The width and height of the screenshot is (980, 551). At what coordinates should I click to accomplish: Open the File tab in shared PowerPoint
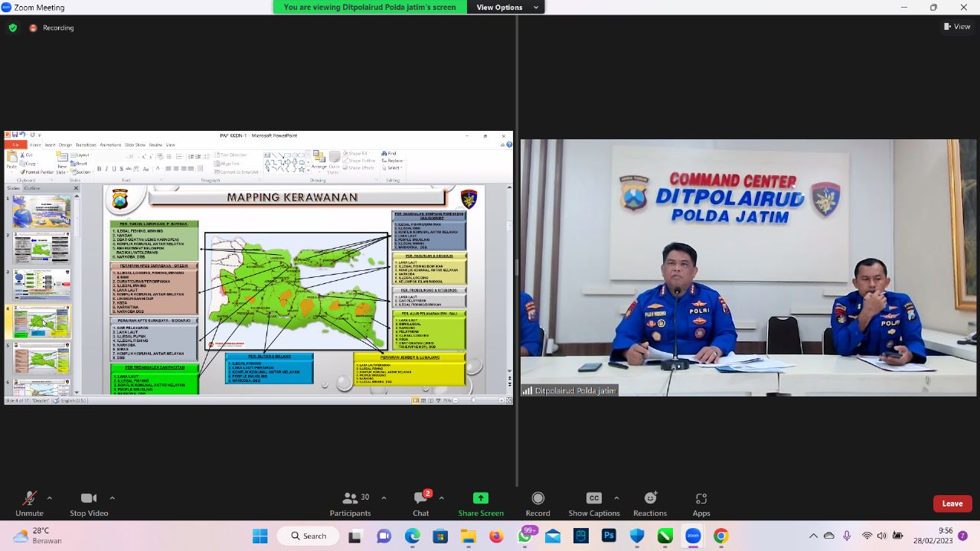[15, 145]
